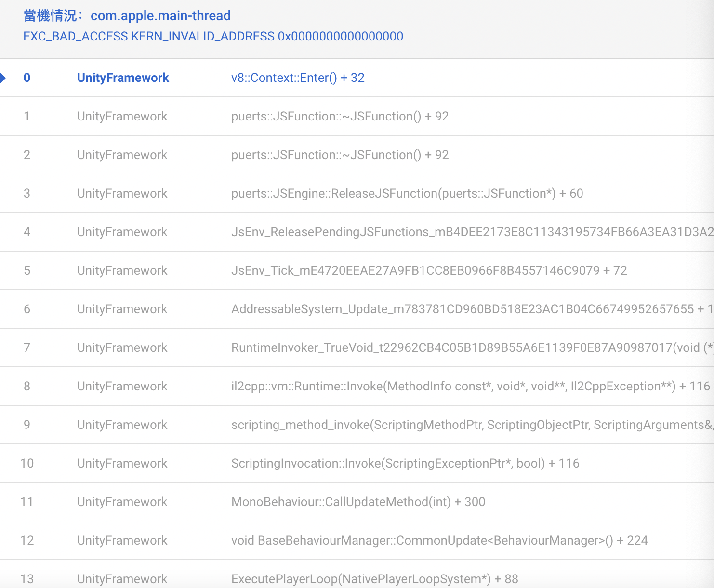Select RuntimeInvoker_TrueVoid frame symbol
Screen dimensions: 714x588
pyautogui.click(x=472, y=347)
